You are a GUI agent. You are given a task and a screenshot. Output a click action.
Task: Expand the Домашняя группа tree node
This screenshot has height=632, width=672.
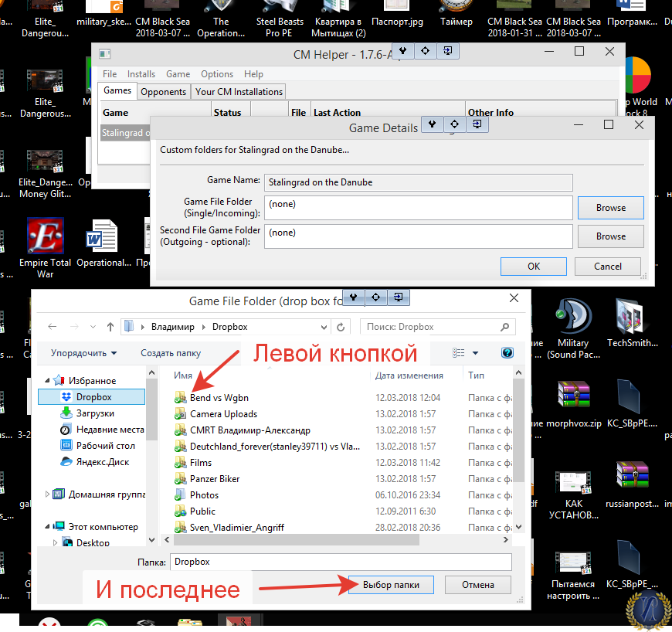point(48,494)
